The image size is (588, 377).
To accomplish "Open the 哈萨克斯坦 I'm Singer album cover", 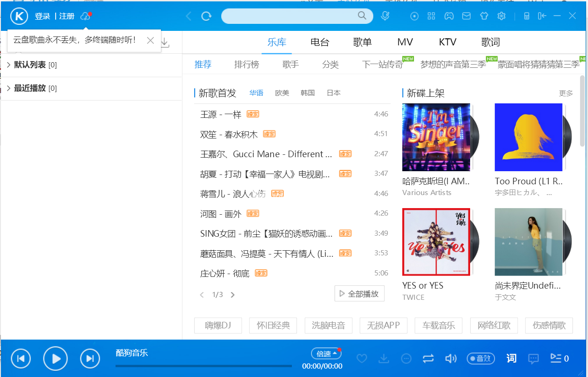I will (x=436, y=138).
